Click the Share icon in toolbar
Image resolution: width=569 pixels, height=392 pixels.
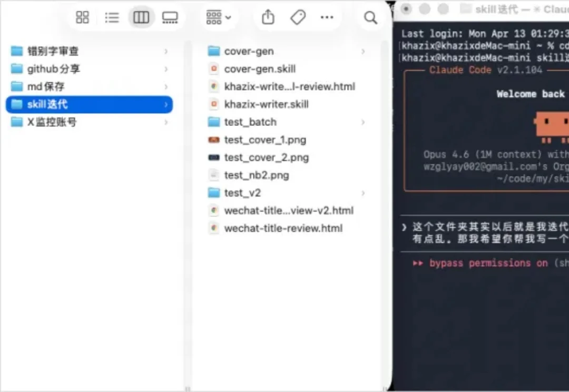pos(268,17)
